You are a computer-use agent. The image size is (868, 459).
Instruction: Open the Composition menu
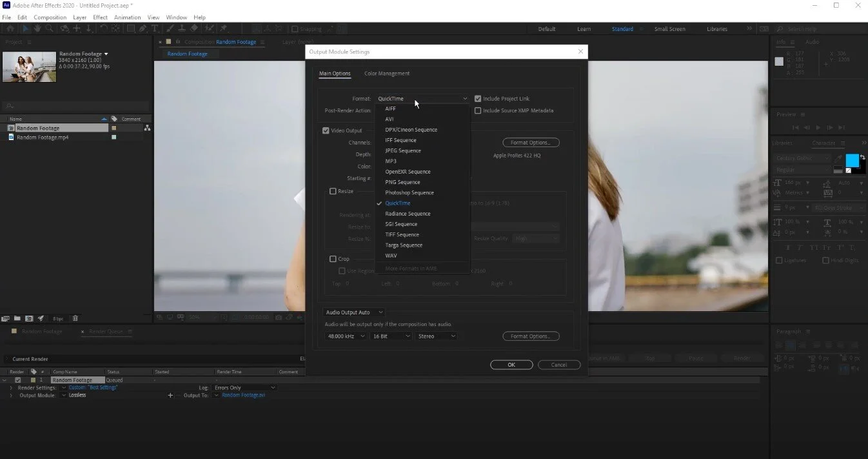(x=50, y=17)
